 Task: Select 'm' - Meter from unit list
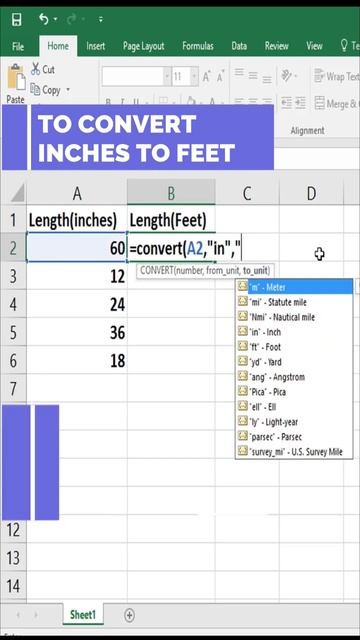(x=294, y=287)
